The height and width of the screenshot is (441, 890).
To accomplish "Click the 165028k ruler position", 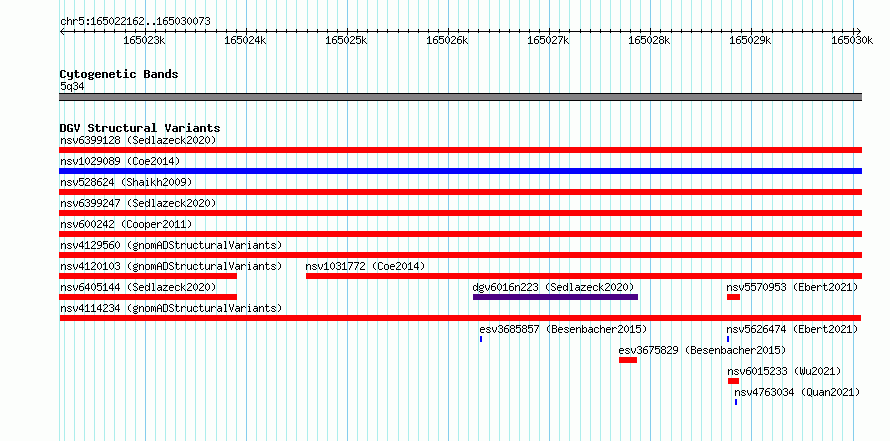I will pyautogui.click(x=649, y=40).
